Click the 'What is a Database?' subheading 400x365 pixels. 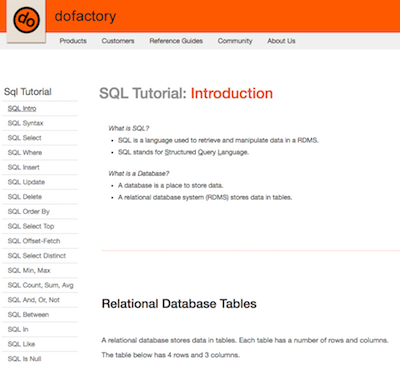[139, 173]
